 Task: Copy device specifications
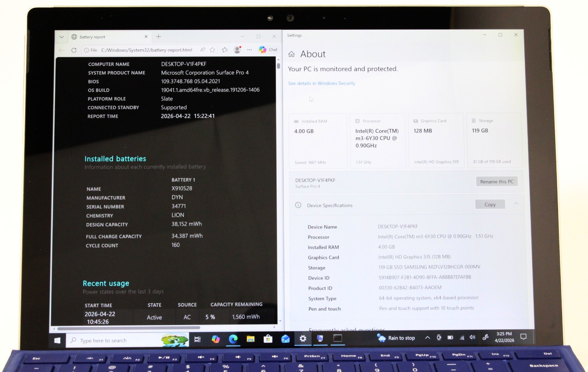[490, 204]
